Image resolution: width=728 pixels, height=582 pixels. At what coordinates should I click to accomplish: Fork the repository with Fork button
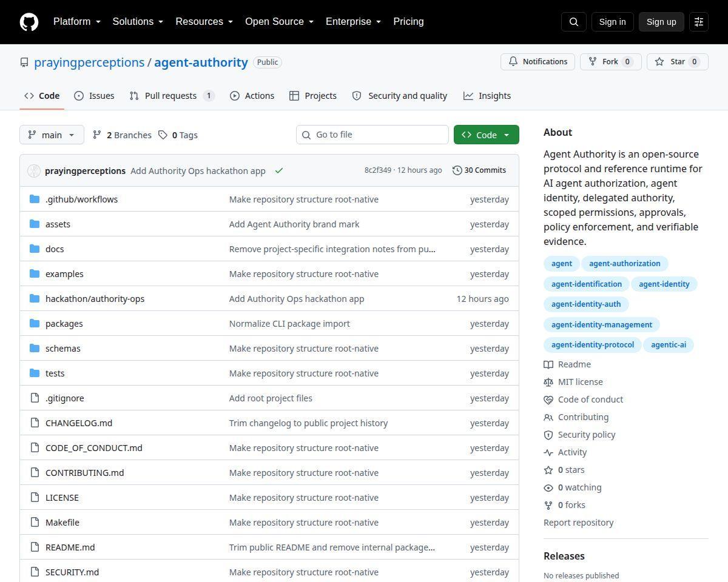[611, 62]
